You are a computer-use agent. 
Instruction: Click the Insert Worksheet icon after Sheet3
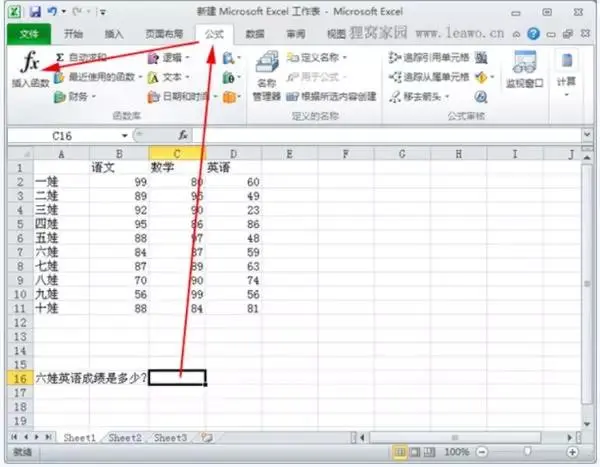click(207, 438)
